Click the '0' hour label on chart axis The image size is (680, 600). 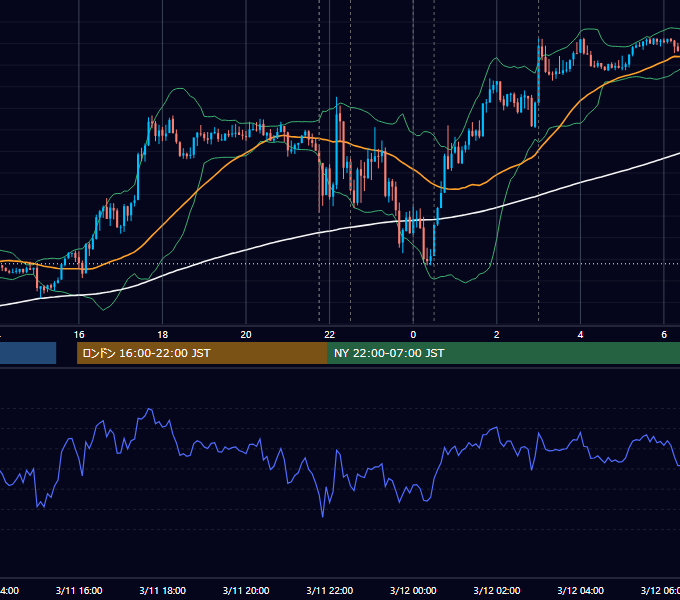[x=413, y=334]
